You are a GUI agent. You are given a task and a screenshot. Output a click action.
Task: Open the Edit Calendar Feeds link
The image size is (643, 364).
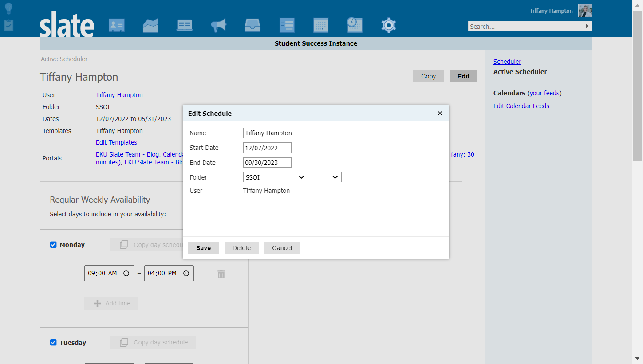(x=521, y=106)
